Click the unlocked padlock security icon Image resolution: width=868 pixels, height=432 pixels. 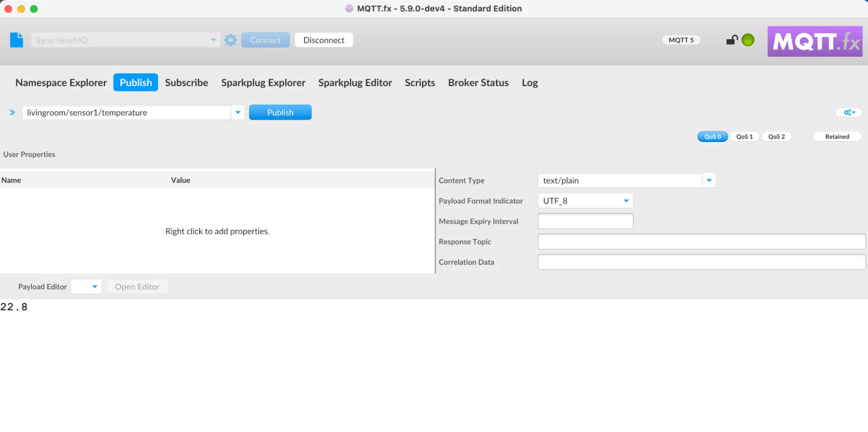(x=732, y=40)
